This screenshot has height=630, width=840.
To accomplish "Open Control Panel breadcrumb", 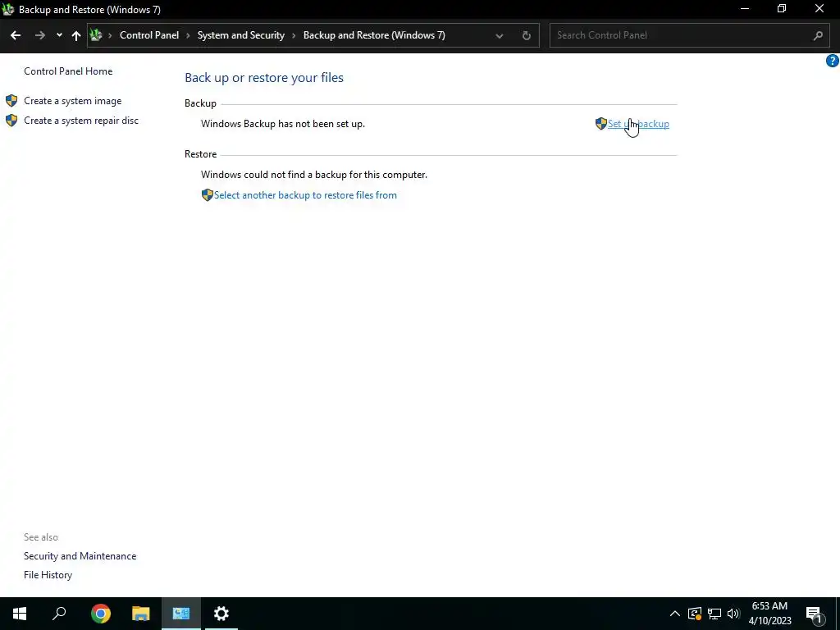I will pos(149,35).
